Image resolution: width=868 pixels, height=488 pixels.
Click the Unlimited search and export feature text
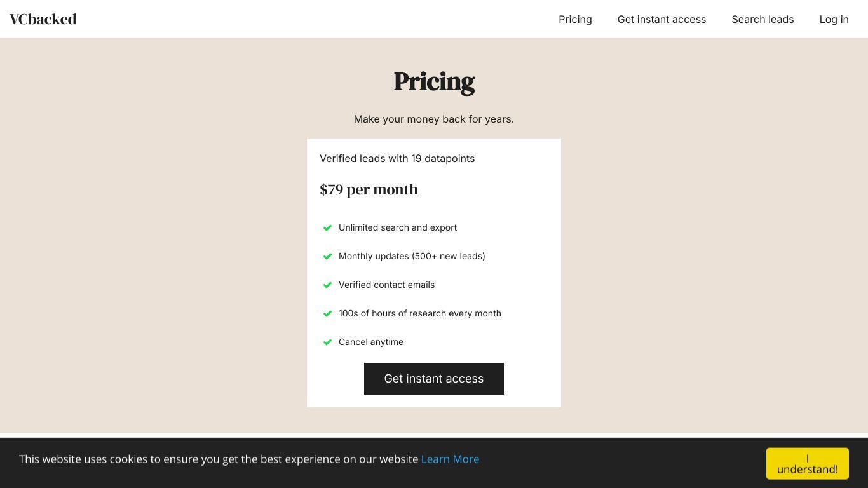pos(398,227)
